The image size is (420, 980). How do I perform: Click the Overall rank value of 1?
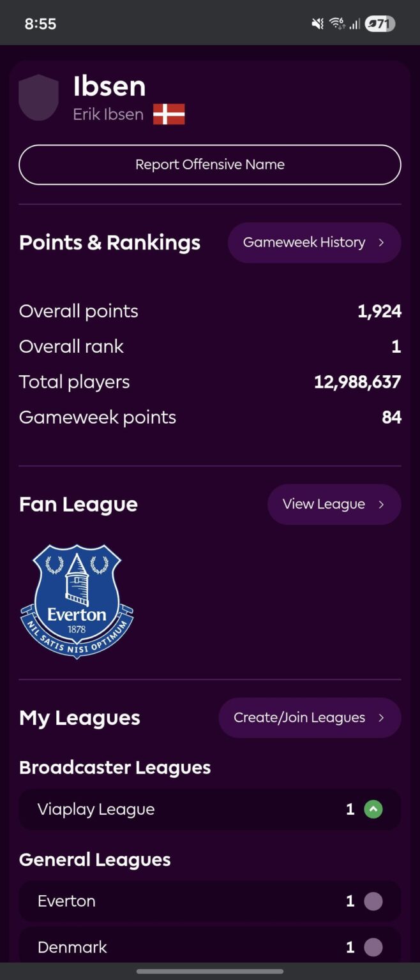(x=396, y=346)
